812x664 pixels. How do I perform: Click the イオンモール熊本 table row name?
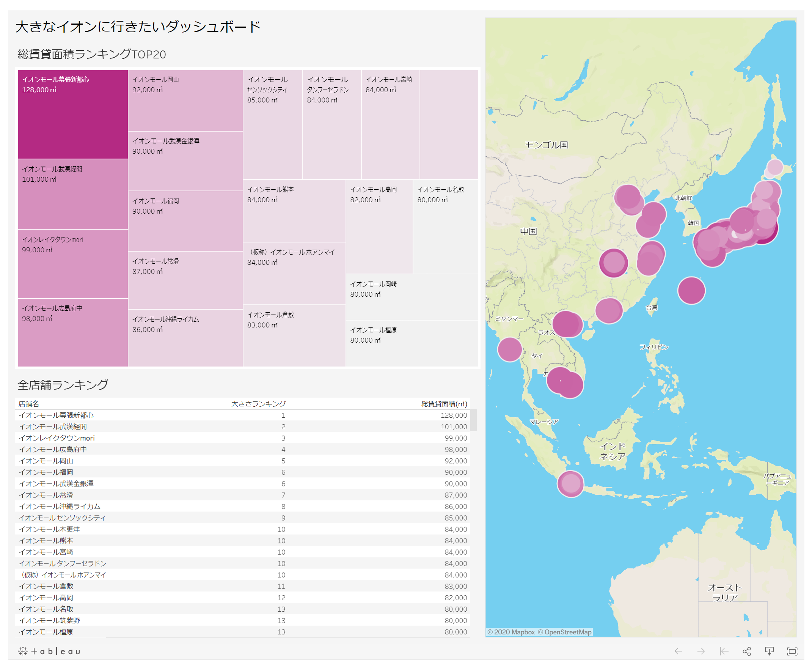[46, 541]
